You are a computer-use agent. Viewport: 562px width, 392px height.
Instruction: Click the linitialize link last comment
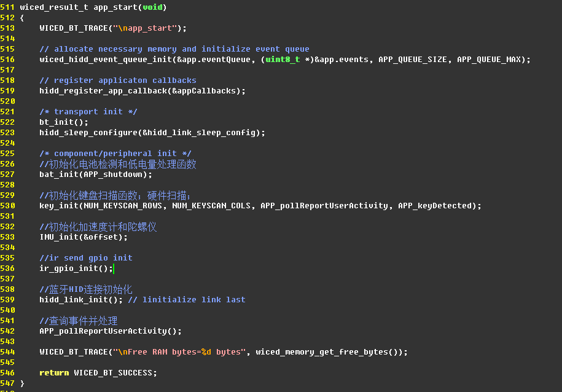(x=187, y=300)
